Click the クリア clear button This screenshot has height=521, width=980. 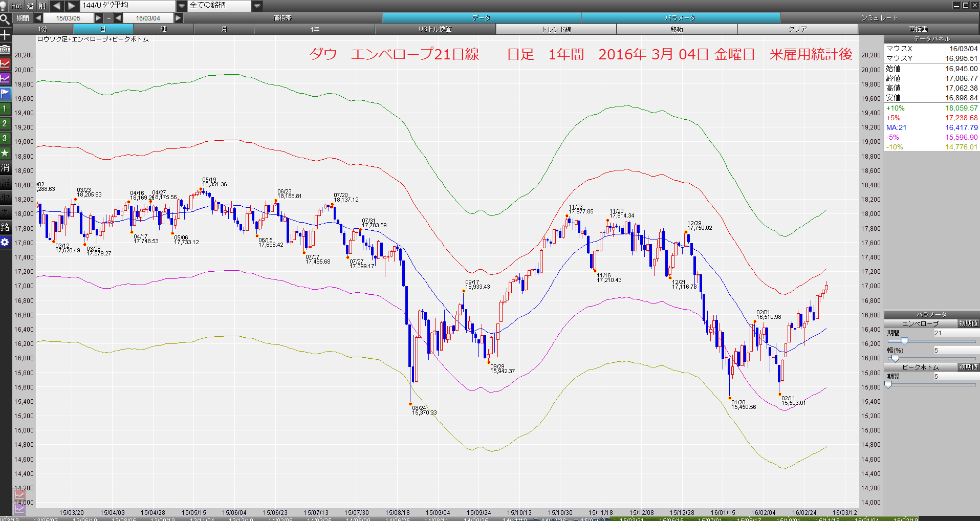[798, 29]
